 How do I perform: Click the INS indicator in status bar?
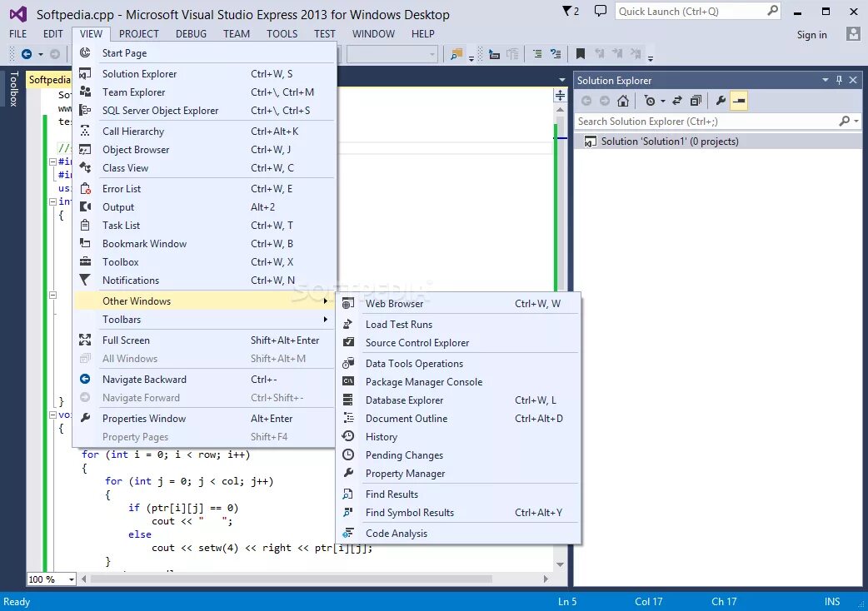(x=832, y=602)
